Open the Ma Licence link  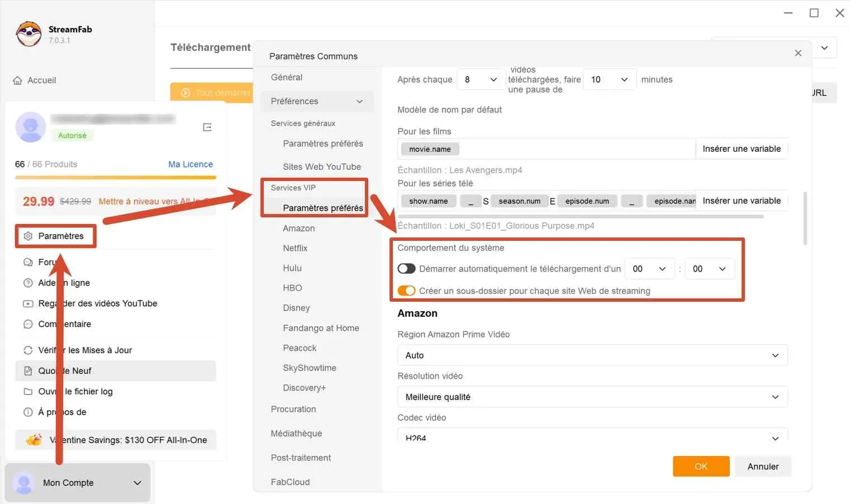pyautogui.click(x=191, y=164)
